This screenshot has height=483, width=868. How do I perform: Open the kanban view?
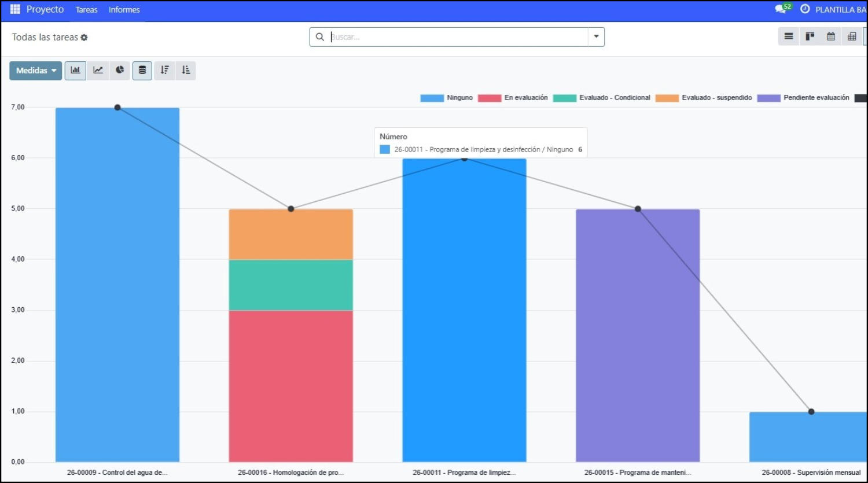point(810,36)
